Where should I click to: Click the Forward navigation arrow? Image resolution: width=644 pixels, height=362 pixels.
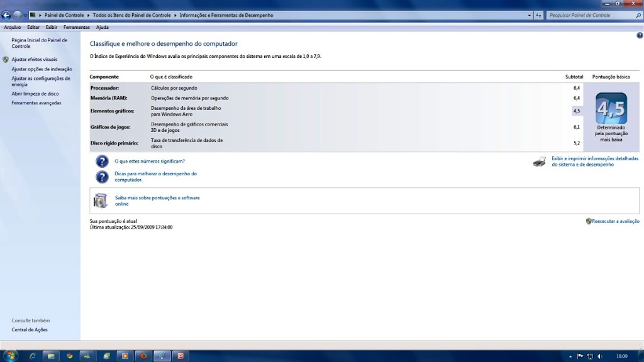pos(17,16)
